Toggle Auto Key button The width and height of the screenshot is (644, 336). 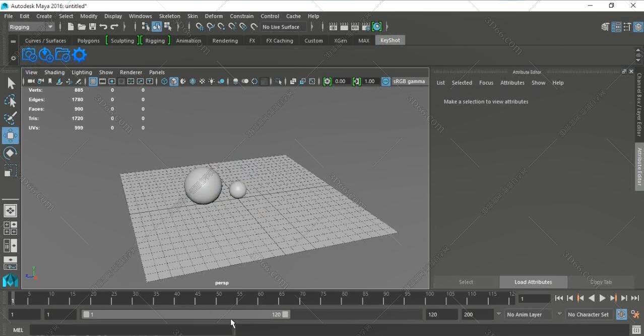pos(621,314)
